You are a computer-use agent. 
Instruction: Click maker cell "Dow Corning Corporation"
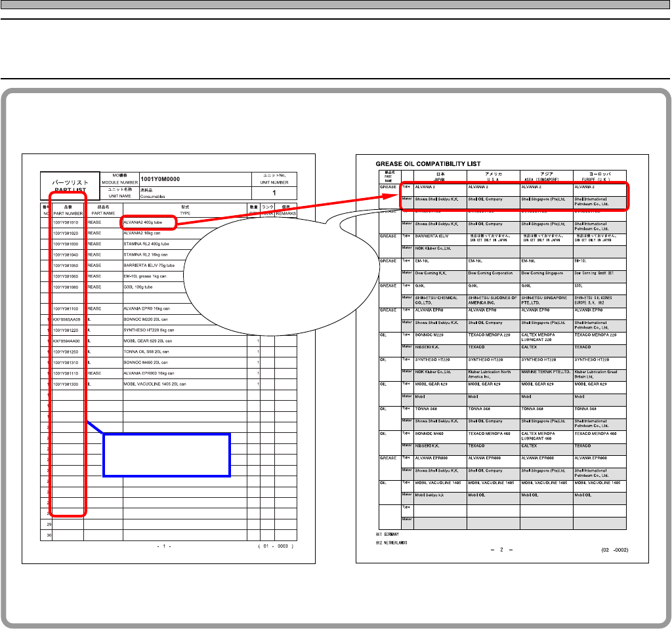(x=490, y=274)
